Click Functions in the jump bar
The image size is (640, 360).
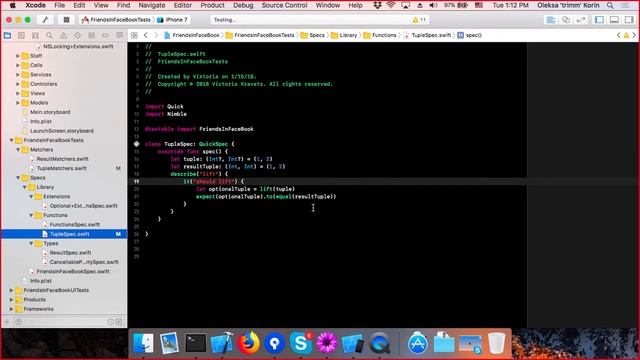[x=380, y=36]
